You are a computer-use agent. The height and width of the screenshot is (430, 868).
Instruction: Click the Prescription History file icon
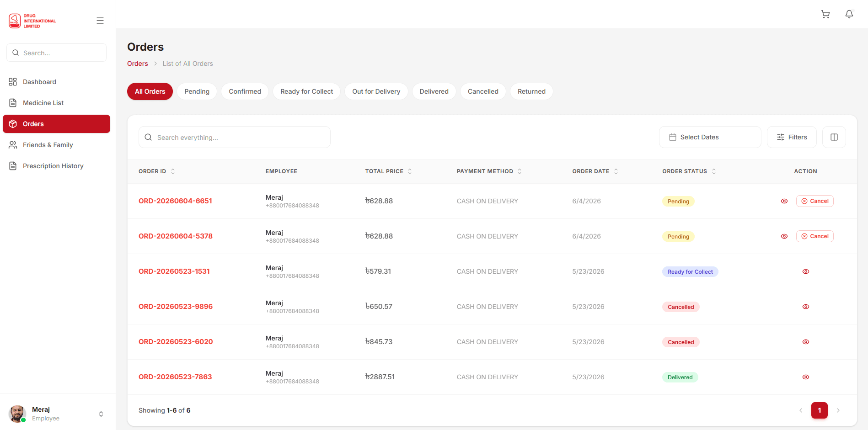pyautogui.click(x=13, y=166)
